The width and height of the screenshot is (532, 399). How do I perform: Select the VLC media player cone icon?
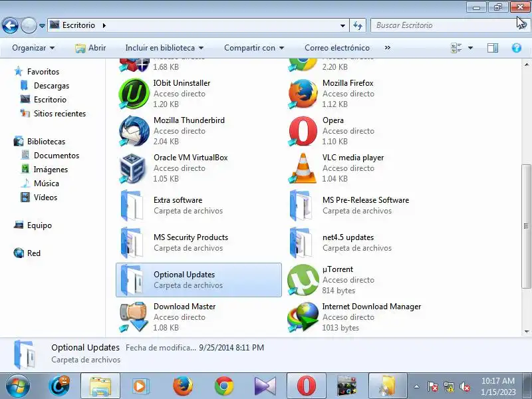click(303, 168)
